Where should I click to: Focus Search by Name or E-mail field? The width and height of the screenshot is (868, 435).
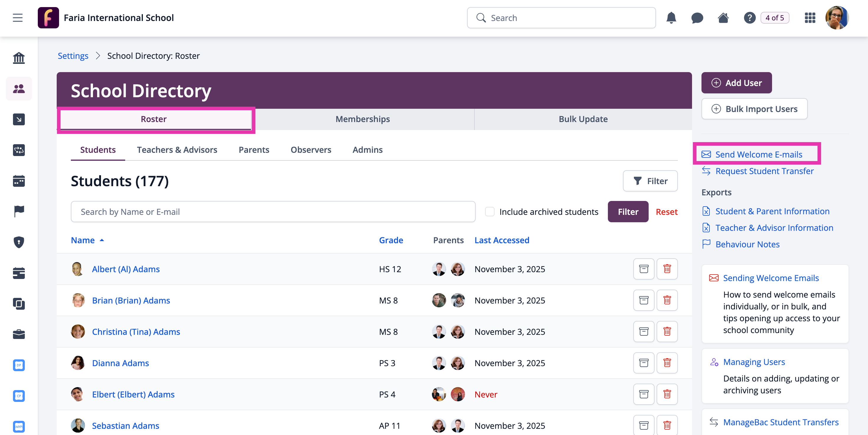[x=273, y=211]
